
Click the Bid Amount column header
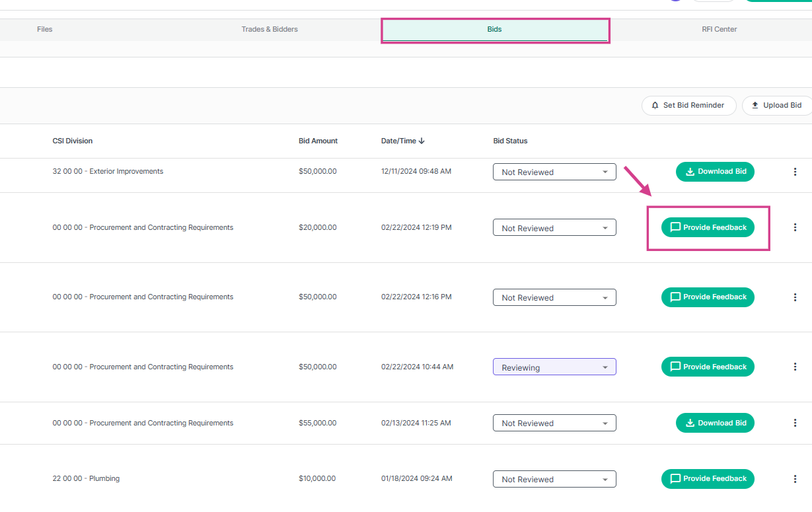click(318, 141)
